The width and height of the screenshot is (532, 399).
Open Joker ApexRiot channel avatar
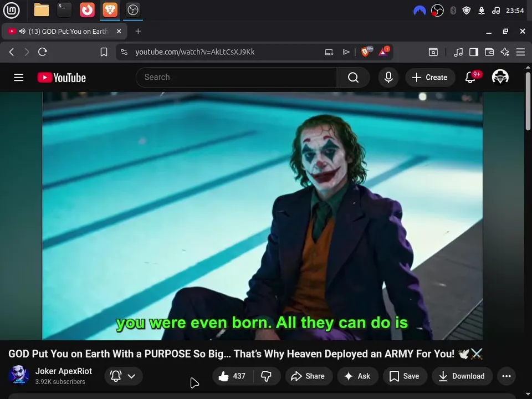pos(19,376)
